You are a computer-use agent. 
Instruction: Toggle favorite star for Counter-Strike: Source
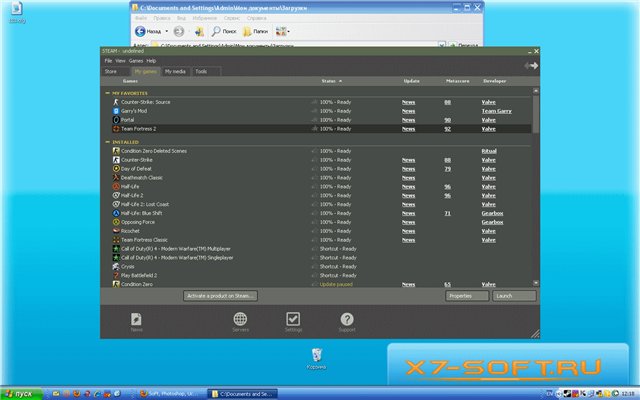click(314, 102)
